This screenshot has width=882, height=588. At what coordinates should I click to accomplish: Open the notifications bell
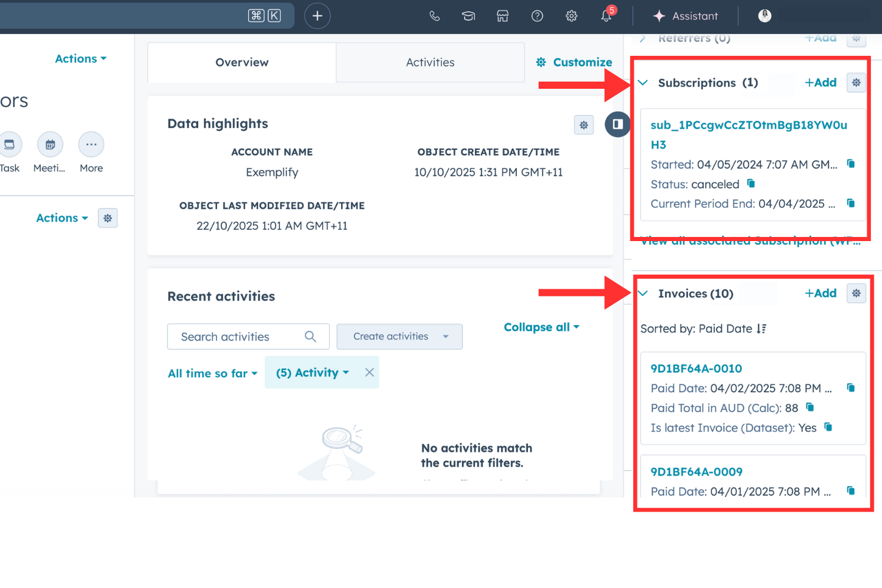coord(606,16)
